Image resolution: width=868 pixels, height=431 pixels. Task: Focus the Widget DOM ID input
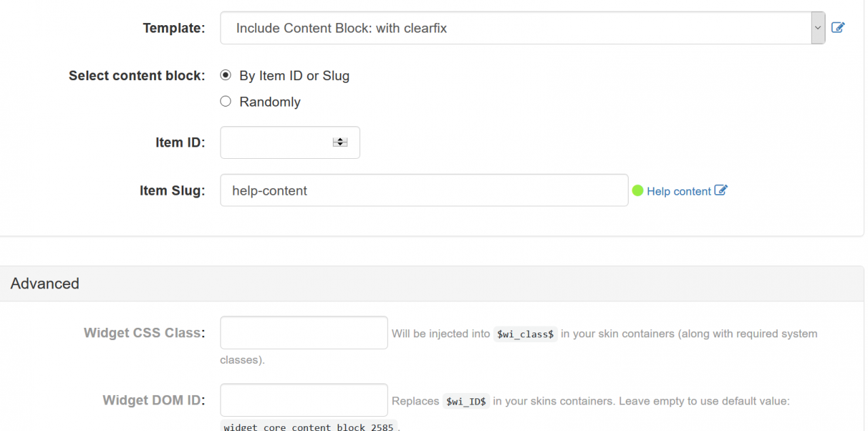(x=304, y=400)
